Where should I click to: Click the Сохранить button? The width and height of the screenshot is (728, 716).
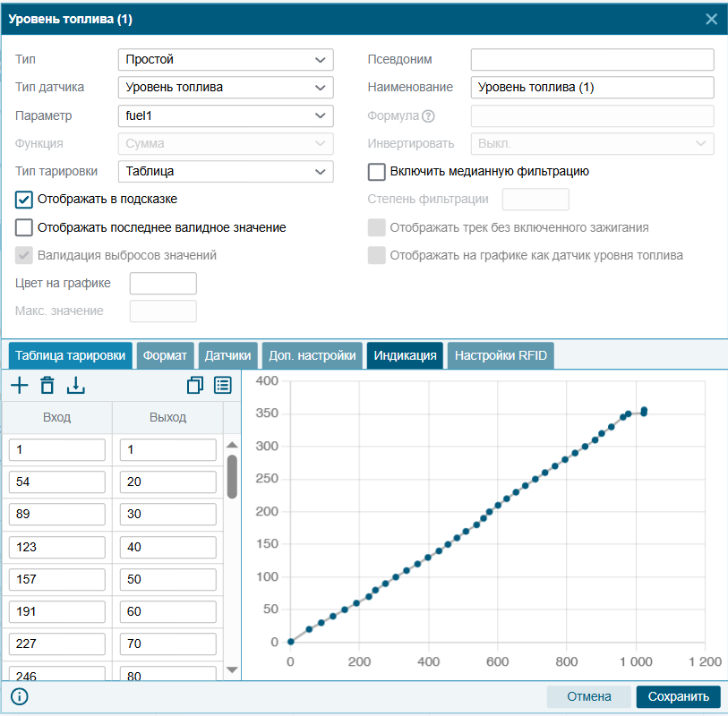point(679,696)
